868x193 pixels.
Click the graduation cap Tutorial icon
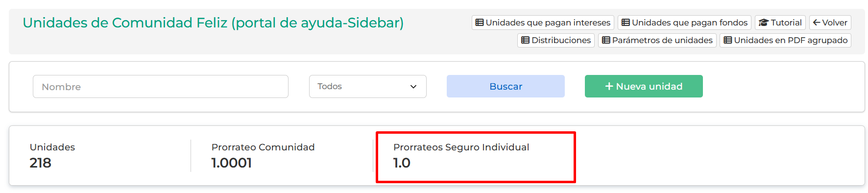[x=764, y=23]
